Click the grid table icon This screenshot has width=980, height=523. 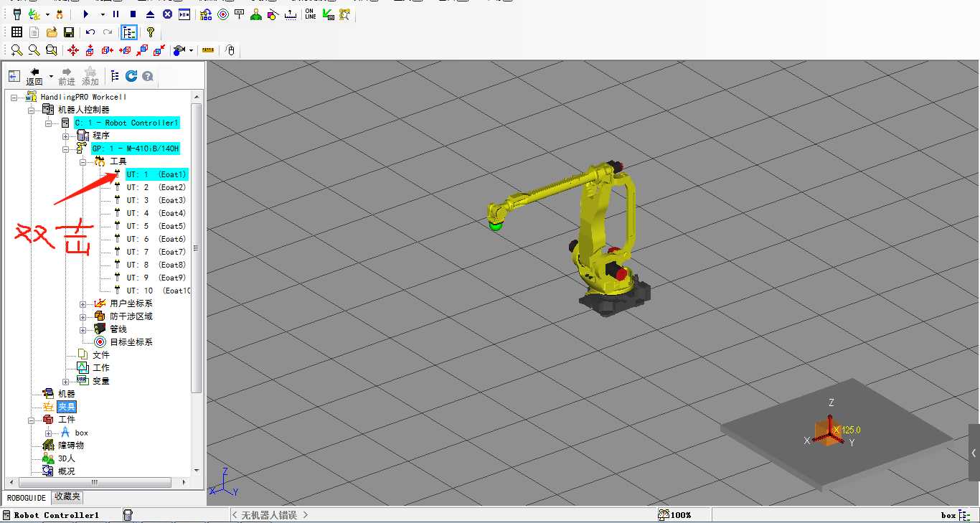tap(17, 32)
